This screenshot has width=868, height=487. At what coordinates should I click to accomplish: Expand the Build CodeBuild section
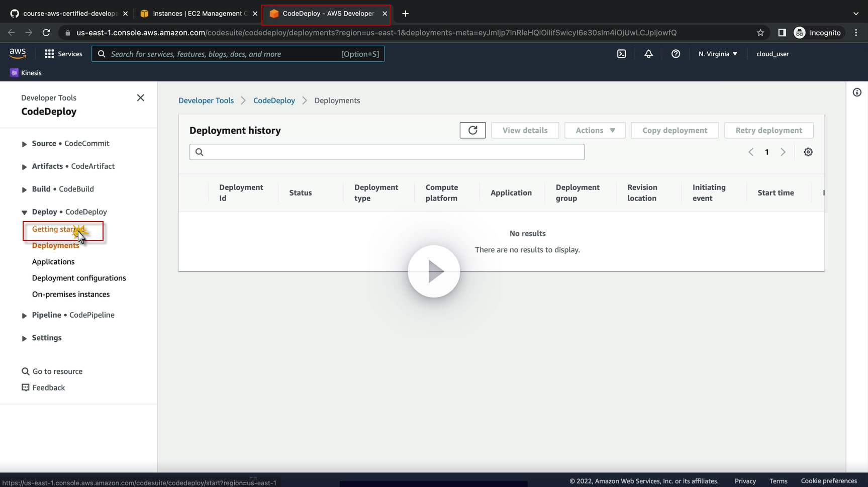click(x=24, y=190)
